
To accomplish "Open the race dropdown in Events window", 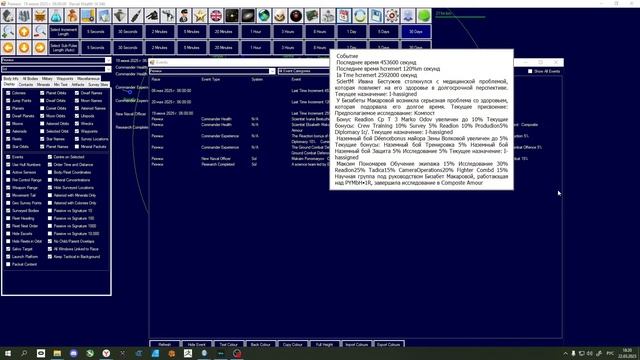I will (212, 71).
